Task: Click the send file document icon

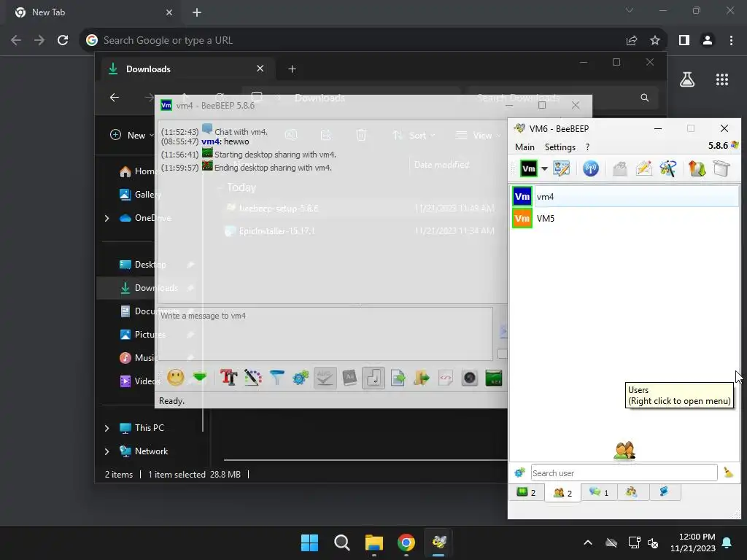Action: (398, 378)
